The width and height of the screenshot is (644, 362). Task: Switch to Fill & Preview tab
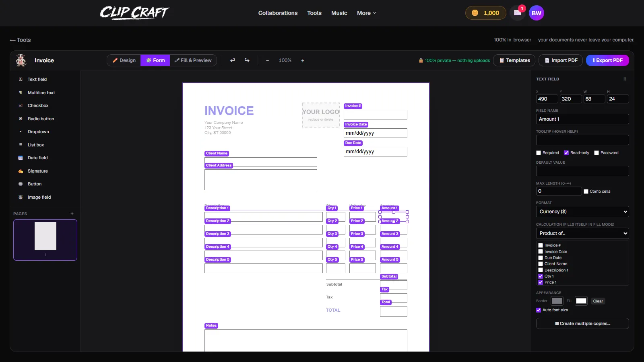click(x=193, y=60)
